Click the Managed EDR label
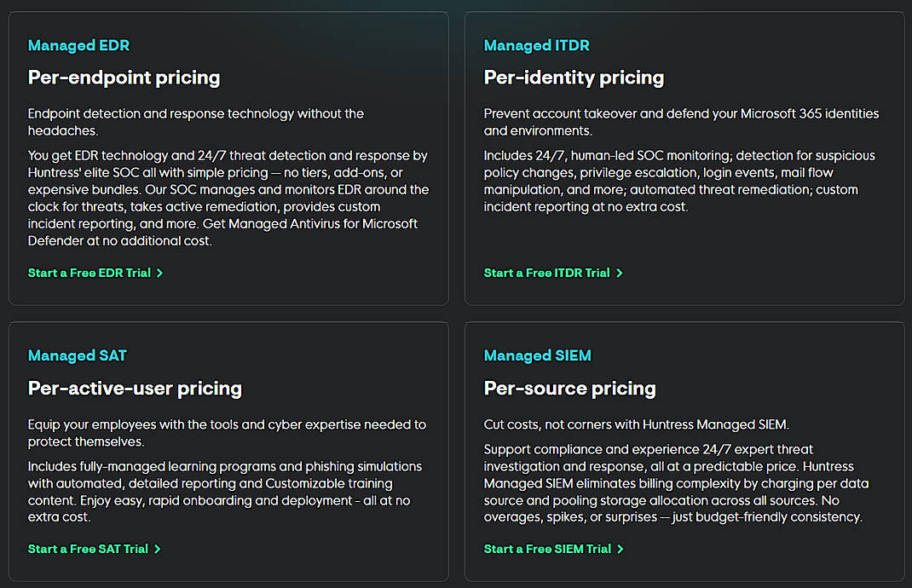The width and height of the screenshot is (912, 588). [x=78, y=46]
